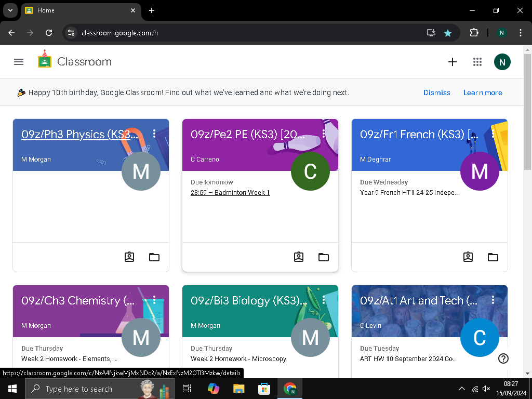The width and height of the screenshot is (532, 399).
Task: Click the address bar URL field
Action: [251, 33]
